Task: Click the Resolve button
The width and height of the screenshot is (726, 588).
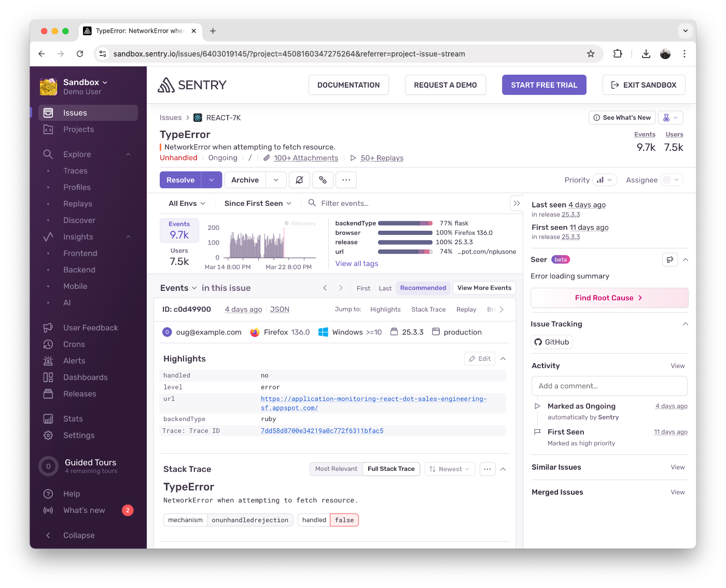Action: [x=180, y=180]
